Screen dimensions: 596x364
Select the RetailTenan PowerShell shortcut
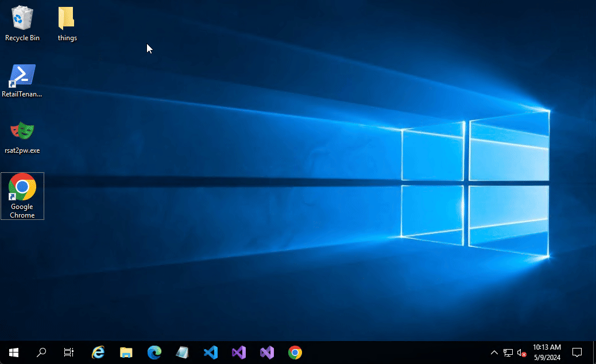click(x=22, y=80)
